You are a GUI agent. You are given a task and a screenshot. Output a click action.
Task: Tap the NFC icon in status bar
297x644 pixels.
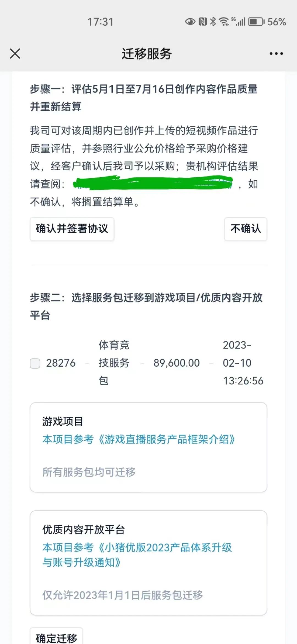(203, 21)
